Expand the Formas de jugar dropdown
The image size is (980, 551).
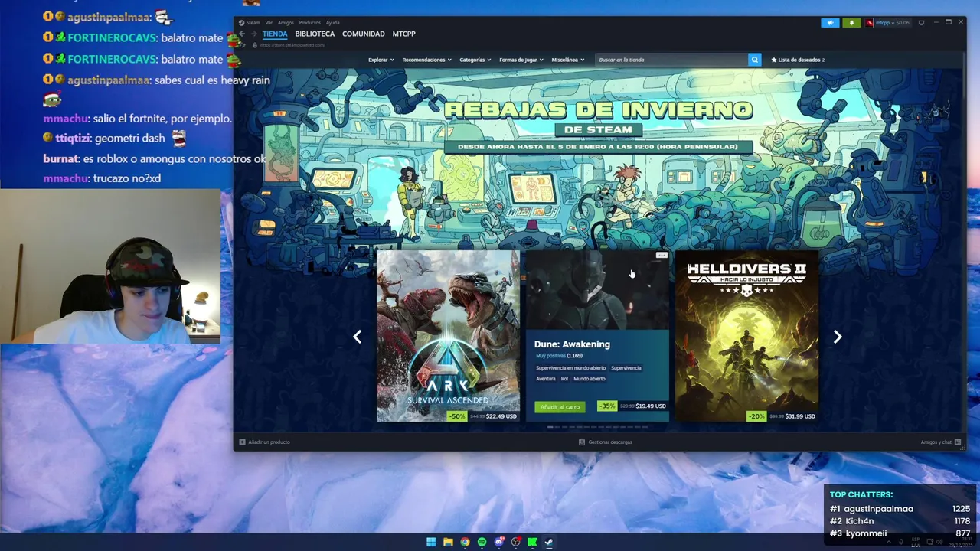(x=521, y=60)
